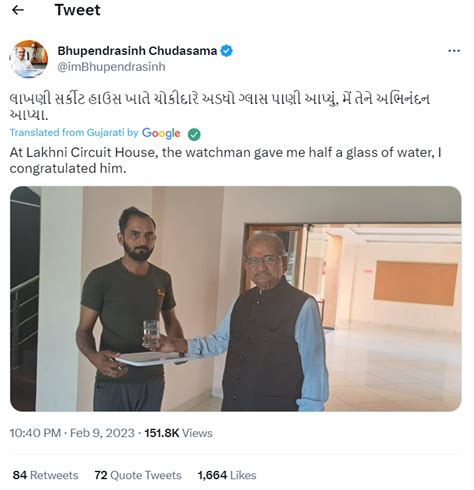View the 84 Retweets list
The height and width of the screenshot is (490, 474).
click(x=45, y=475)
